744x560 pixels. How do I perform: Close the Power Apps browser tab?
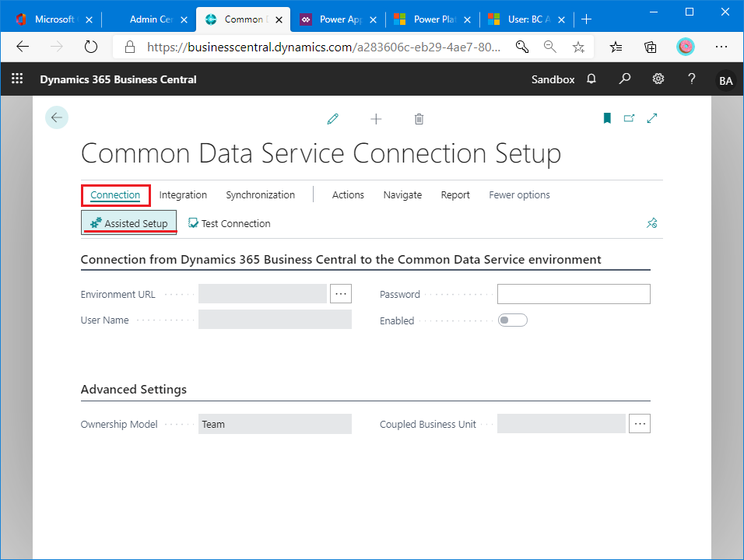coord(374,19)
